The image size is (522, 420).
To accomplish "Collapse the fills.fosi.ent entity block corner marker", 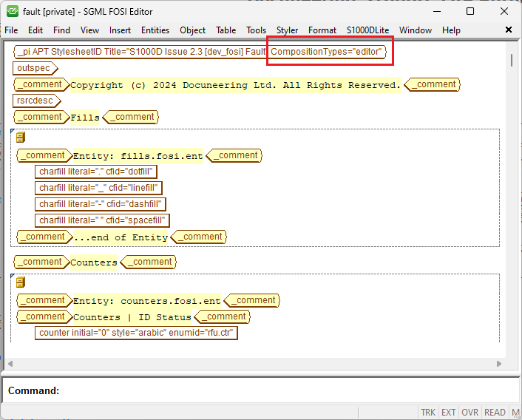I will (x=13, y=131).
